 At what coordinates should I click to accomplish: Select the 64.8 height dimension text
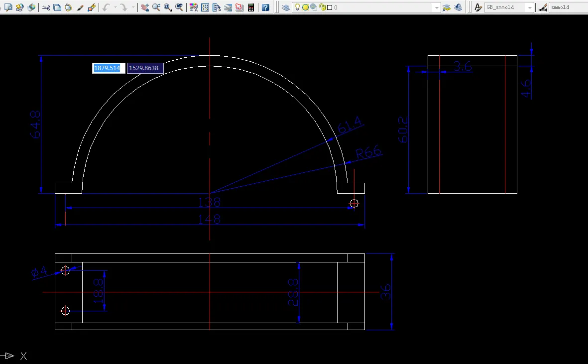pos(35,124)
